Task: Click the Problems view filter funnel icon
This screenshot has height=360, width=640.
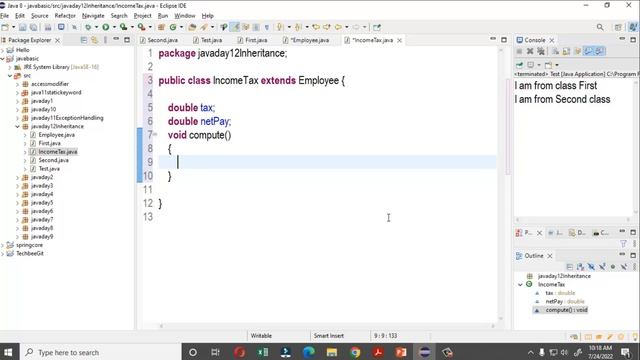Action: [623, 244]
